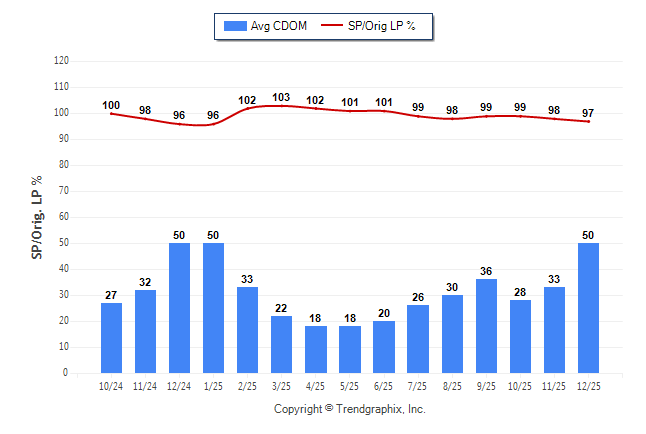This screenshot has height=434, width=646.
Task: Select the 9/25 bar showing 36
Action: coord(486,326)
